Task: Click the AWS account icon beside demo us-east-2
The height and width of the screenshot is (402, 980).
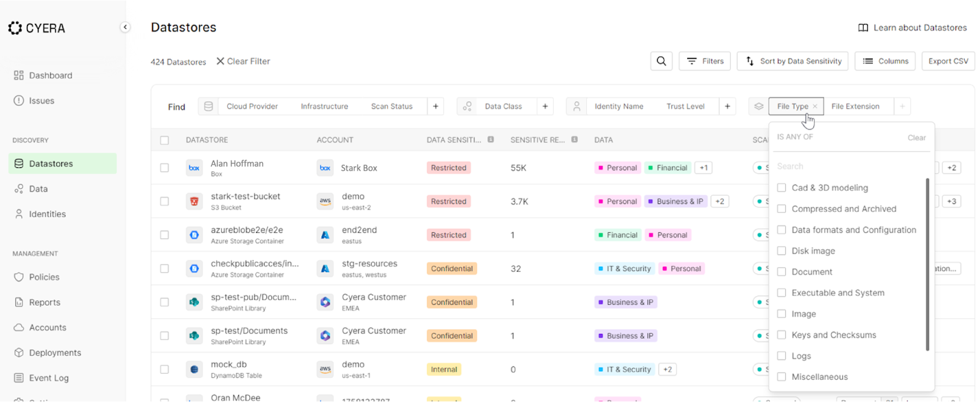Action: click(325, 201)
